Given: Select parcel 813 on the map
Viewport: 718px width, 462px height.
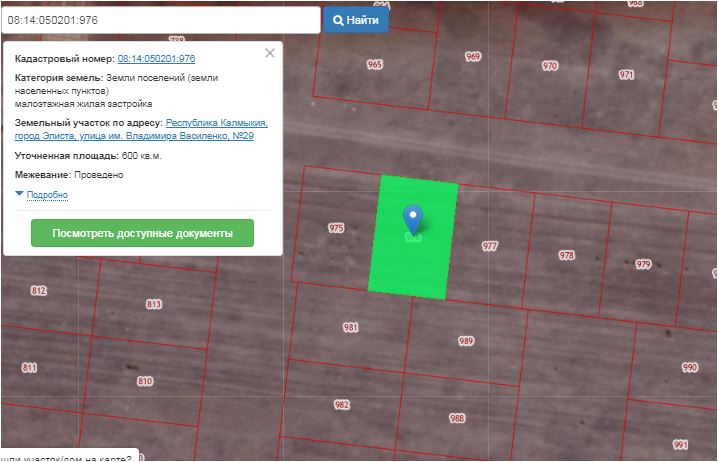Looking at the screenshot, I should pos(153,304).
